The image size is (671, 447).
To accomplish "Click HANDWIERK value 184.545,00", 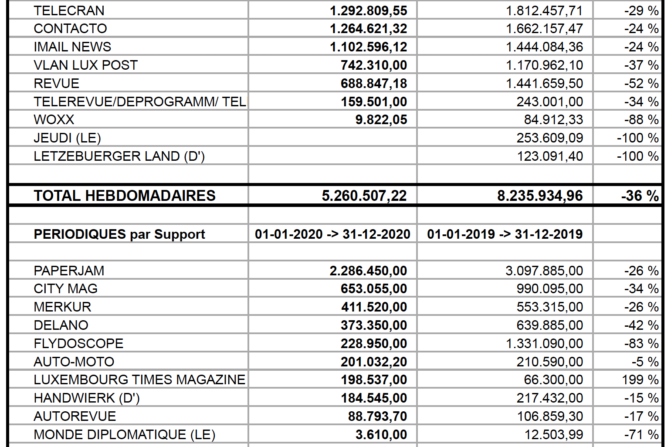I will (374, 398).
